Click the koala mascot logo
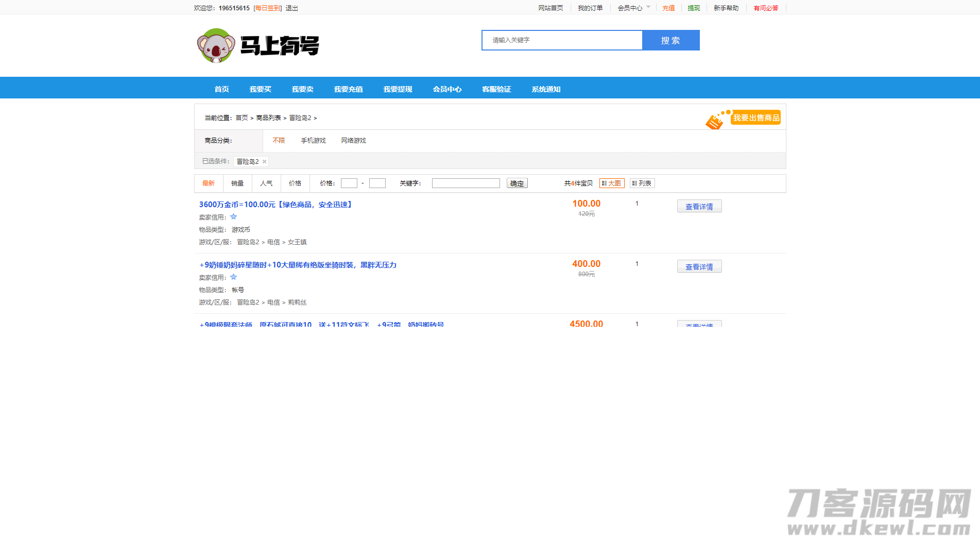 click(x=217, y=46)
